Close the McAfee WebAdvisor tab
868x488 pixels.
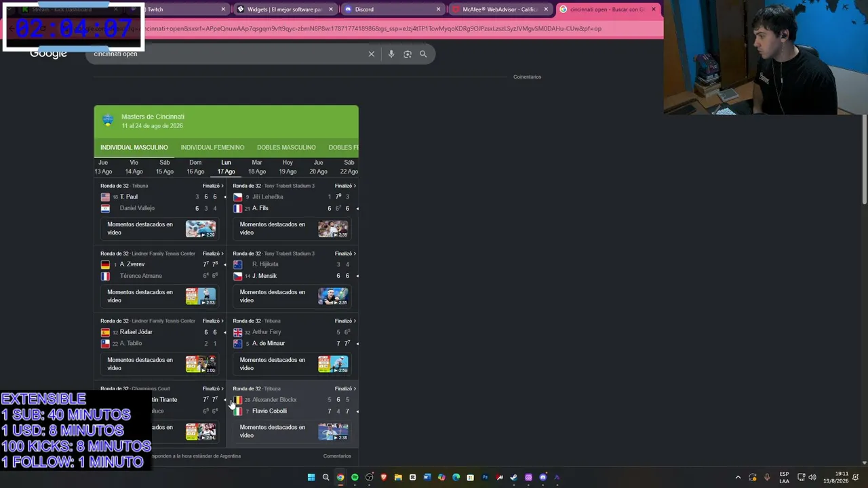[x=546, y=9]
